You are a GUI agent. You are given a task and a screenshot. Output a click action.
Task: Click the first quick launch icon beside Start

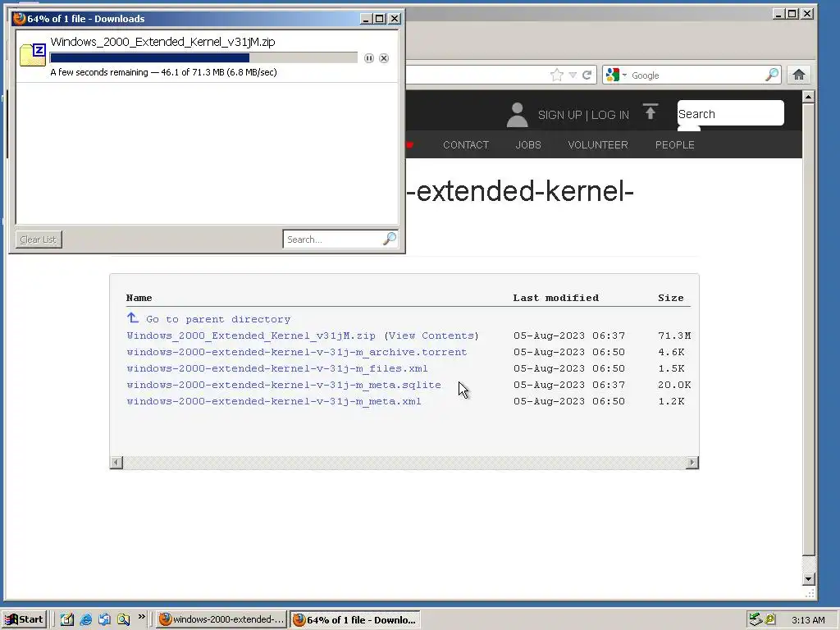click(x=66, y=619)
